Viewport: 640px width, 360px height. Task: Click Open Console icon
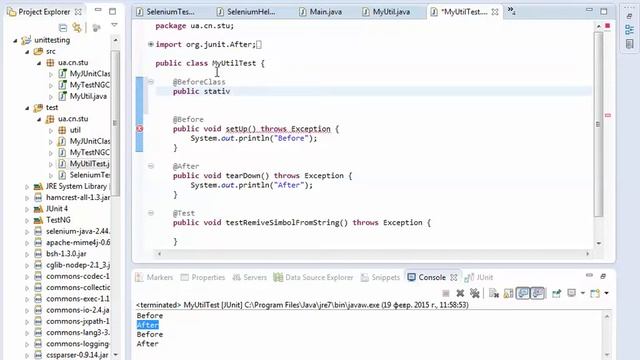click(x=595, y=293)
